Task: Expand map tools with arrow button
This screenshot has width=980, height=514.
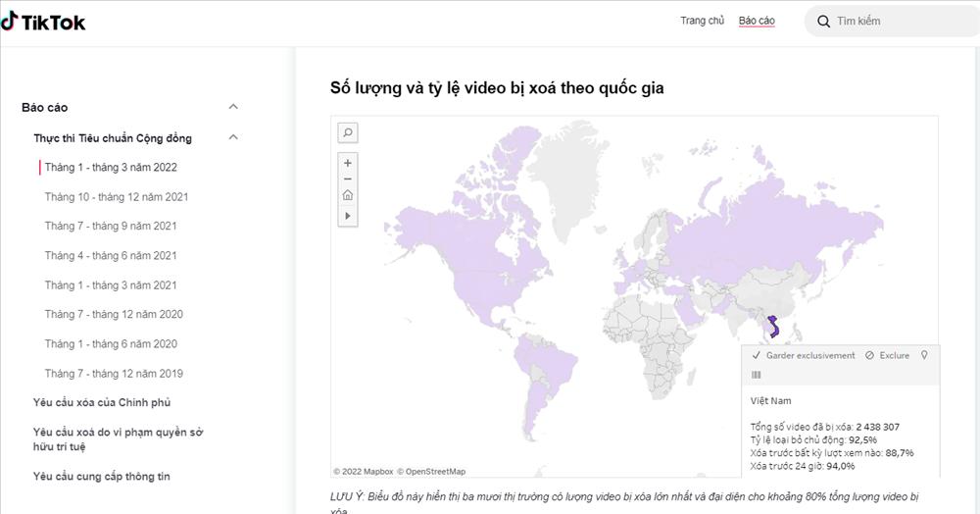Action: (348, 216)
